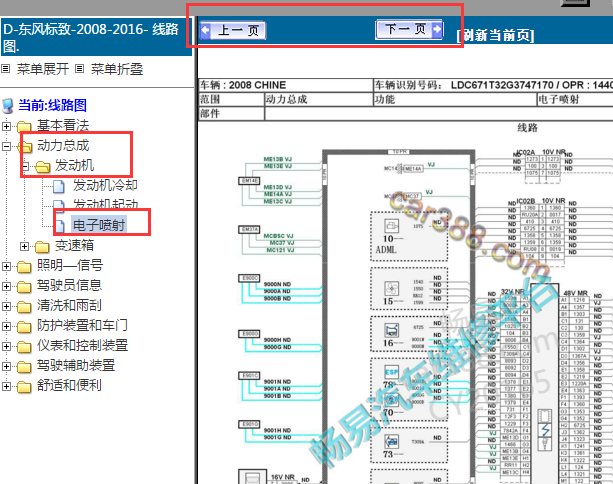Image resolution: width=613 pixels, height=484 pixels.
Task: Open the 发动机冷却 diagram page
Action: point(105,185)
